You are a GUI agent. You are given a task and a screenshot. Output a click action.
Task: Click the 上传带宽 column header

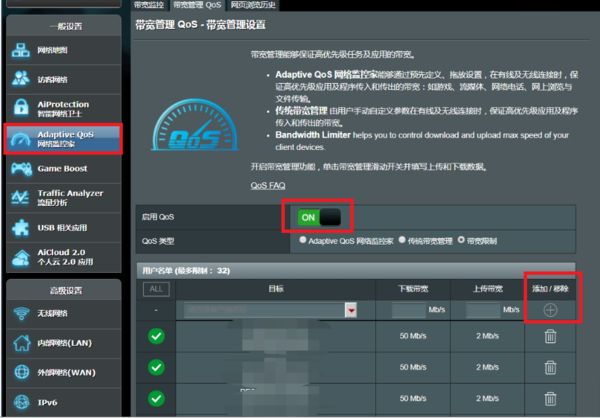[x=488, y=289]
